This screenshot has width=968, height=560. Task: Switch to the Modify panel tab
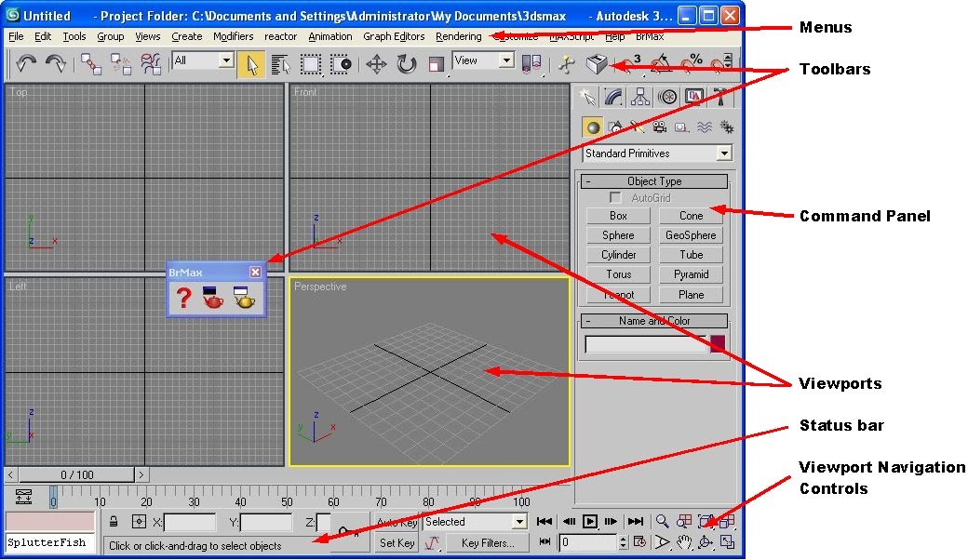(x=613, y=97)
